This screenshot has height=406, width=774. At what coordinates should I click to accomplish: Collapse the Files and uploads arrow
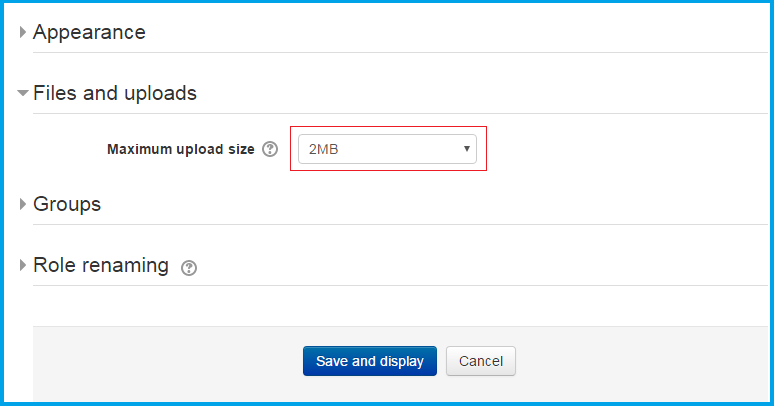(x=23, y=94)
